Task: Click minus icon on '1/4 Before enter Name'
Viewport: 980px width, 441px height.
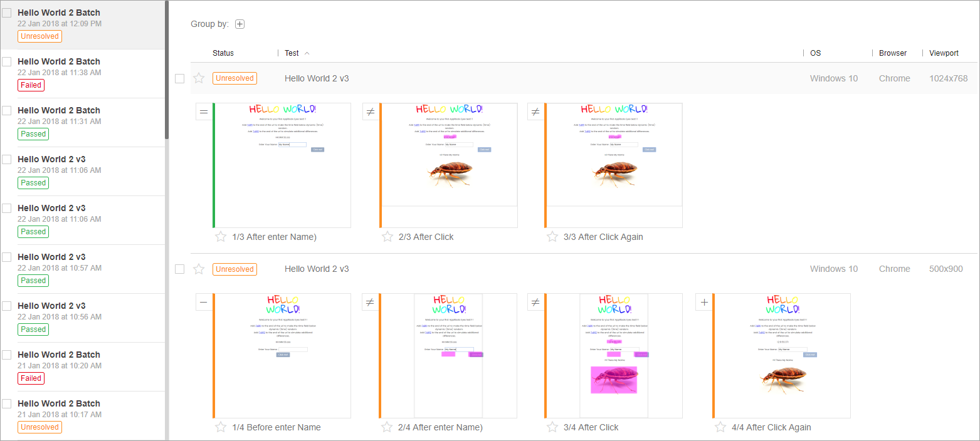Action: [204, 303]
